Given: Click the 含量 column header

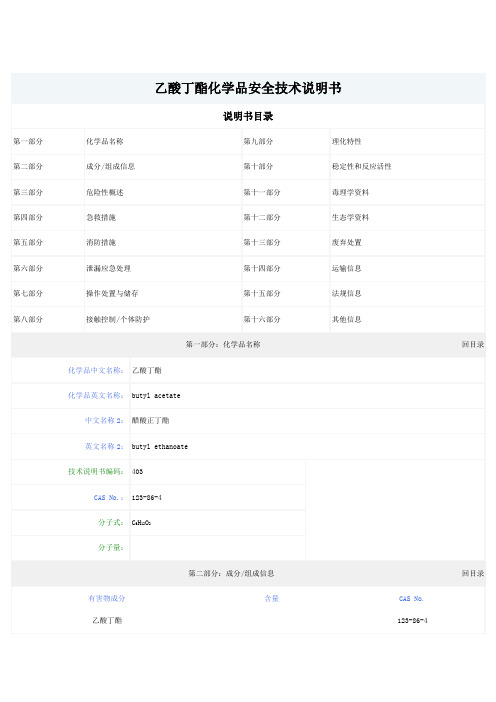Looking at the screenshot, I should 272,598.
